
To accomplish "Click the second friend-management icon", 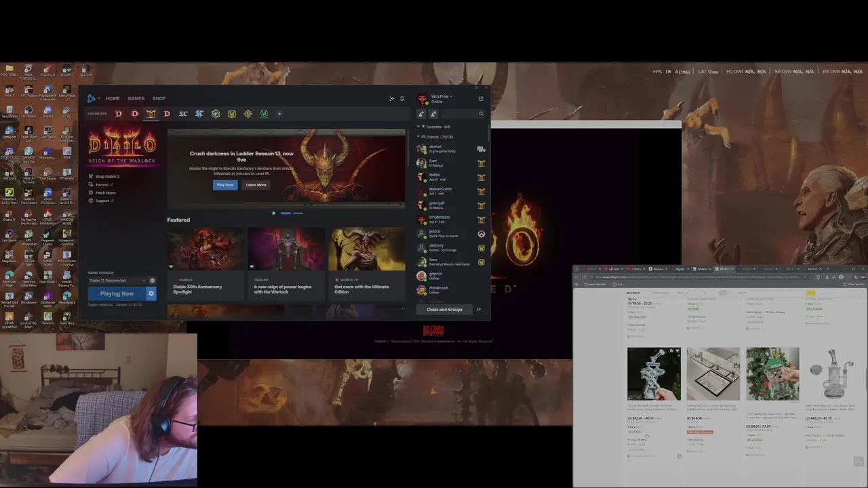I will tap(433, 114).
